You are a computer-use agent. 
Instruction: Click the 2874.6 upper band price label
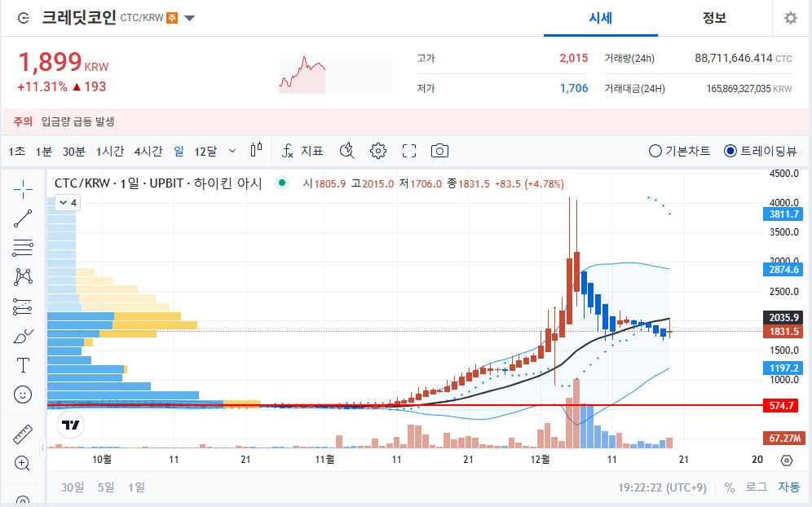tap(783, 269)
